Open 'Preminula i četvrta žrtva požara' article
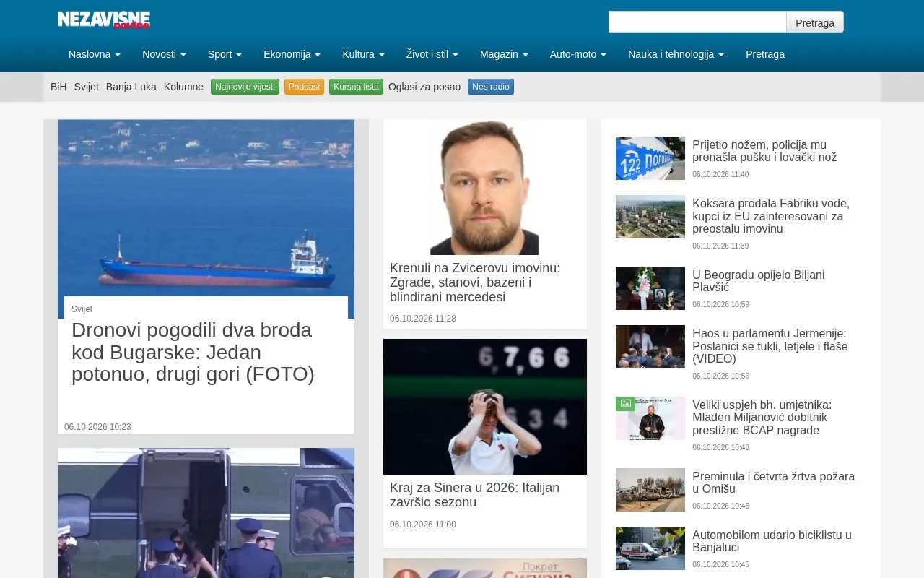Viewport: 924px width, 578px height. tap(773, 483)
